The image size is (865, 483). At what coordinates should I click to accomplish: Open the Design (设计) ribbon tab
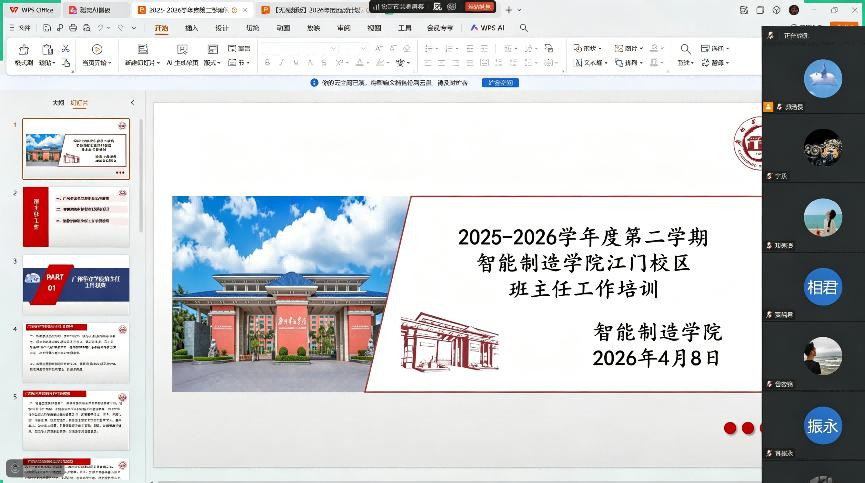222,28
